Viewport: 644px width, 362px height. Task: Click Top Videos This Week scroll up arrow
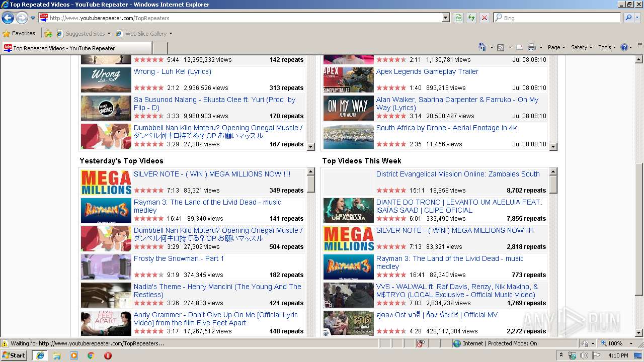553,172
